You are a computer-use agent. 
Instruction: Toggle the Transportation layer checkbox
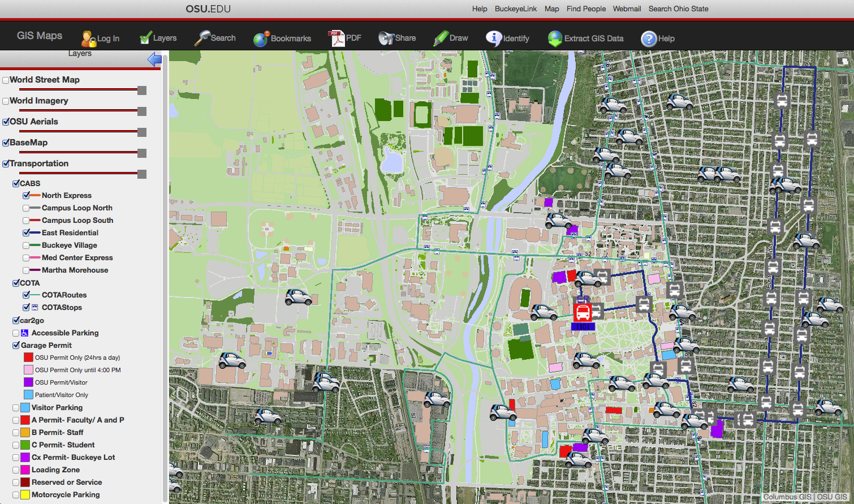coord(6,164)
